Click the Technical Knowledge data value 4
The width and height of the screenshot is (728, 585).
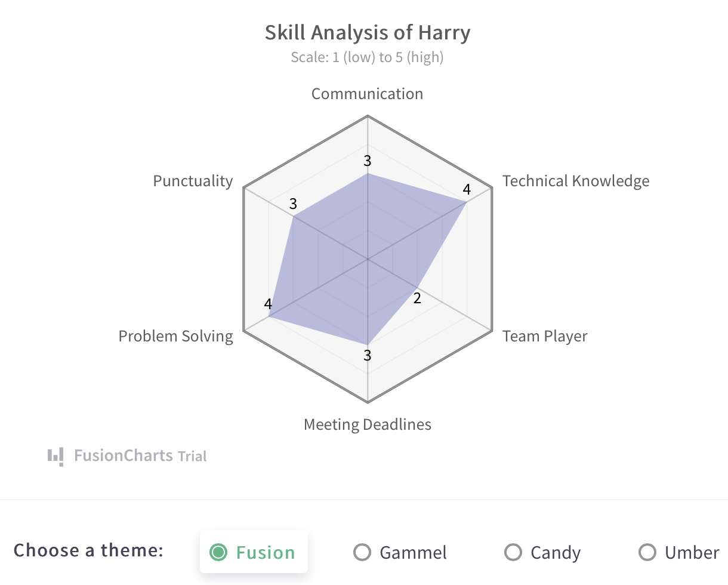(x=467, y=190)
